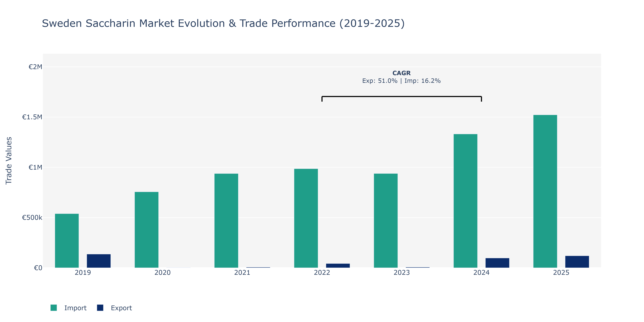Click the bold CAGR annotation heading
The image size is (644, 322).
[x=402, y=73]
